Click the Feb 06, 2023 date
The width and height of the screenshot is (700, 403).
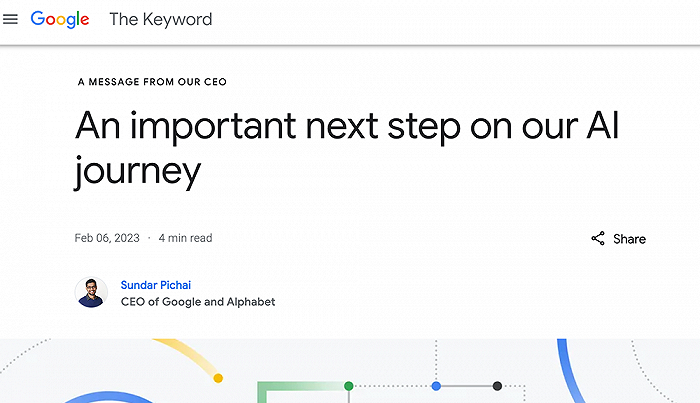point(106,238)
